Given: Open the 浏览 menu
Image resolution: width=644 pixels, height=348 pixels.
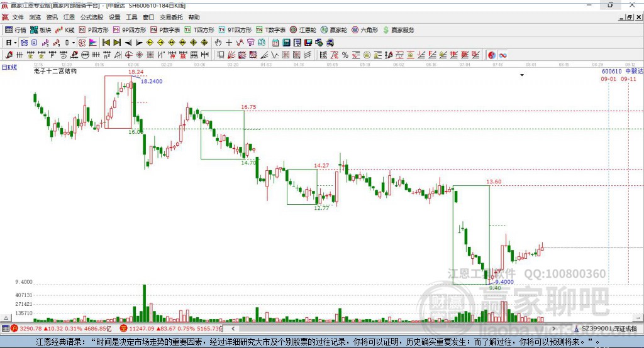Looking at the screenshot, I should [x=35, y=17].
